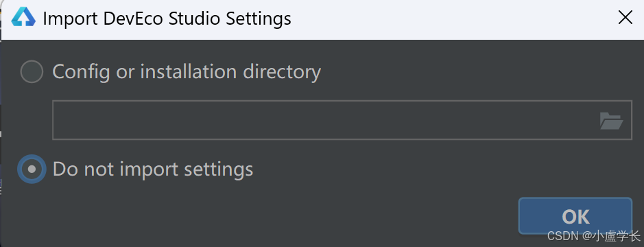Close the Import DevEco Studio Settings dialog
This screenshot has width=644, height=247.
[625, 18]
